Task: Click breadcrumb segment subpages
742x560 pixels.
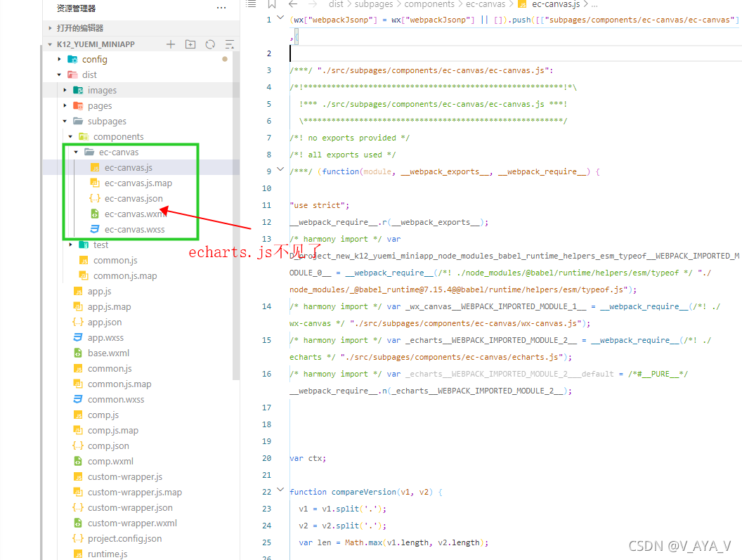Action: 374,4
